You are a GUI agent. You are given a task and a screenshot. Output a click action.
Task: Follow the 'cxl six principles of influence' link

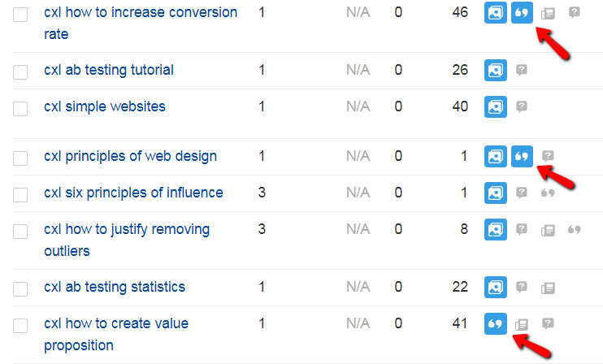pyautogui.click(x=133, y=193)
